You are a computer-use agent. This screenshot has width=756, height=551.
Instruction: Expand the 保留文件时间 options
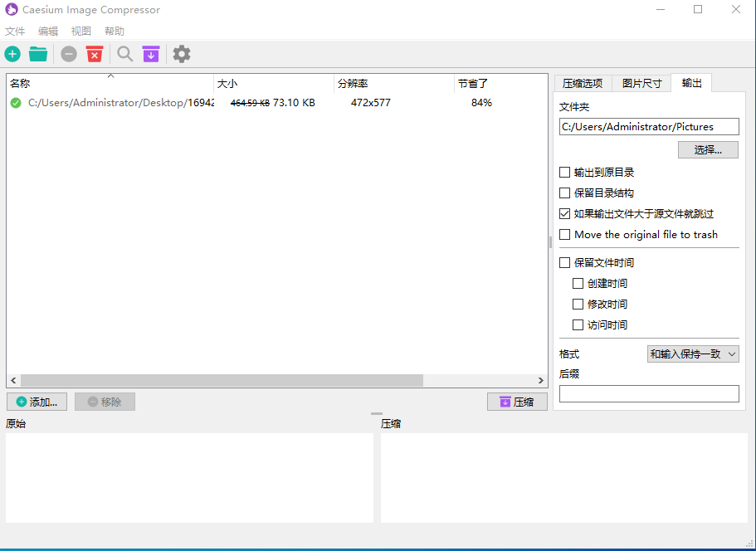point(564,262)
